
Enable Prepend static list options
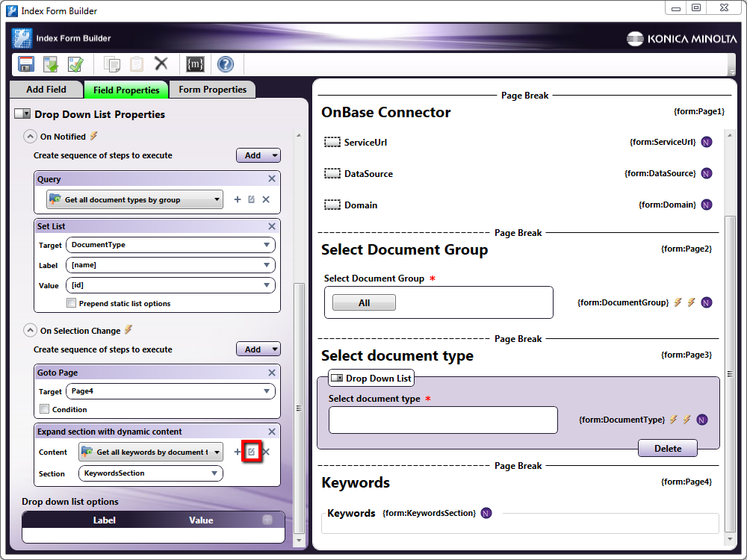72,303
